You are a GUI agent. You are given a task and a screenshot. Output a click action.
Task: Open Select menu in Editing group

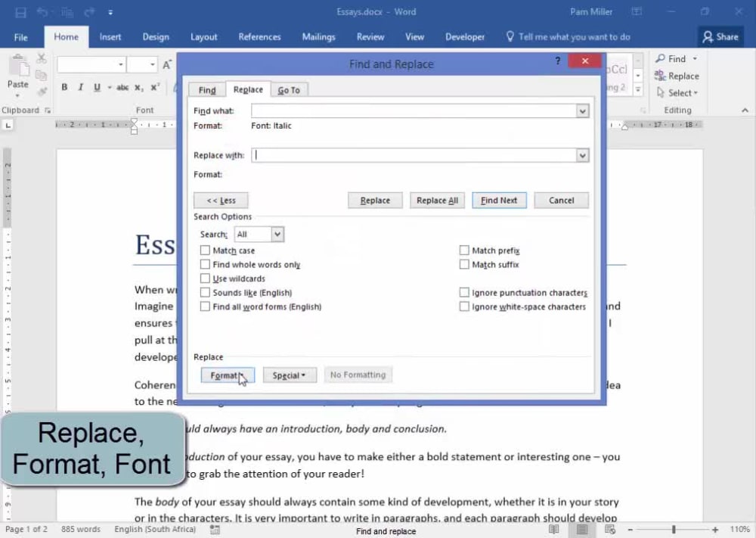tap(677, 92)
